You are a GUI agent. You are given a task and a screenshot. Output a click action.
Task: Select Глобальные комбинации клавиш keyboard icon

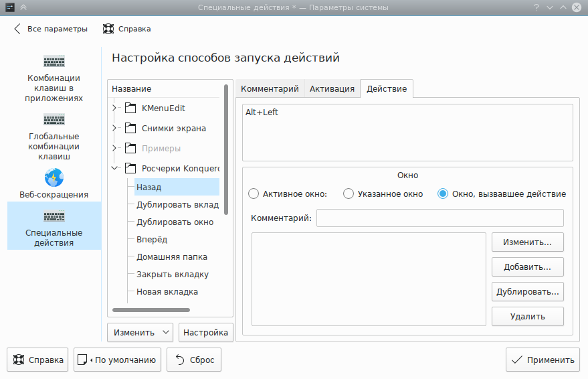[x=54, y=120]
